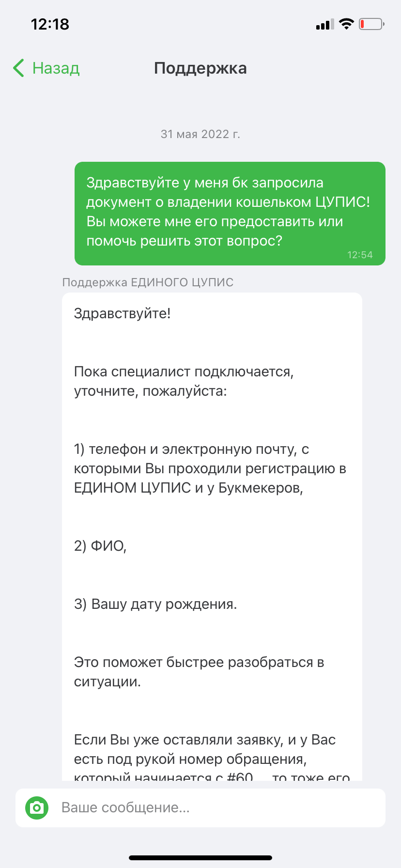Tap the cellular signal bars icon
This screenshot has height=868, width=401.
tap(324, 24)
